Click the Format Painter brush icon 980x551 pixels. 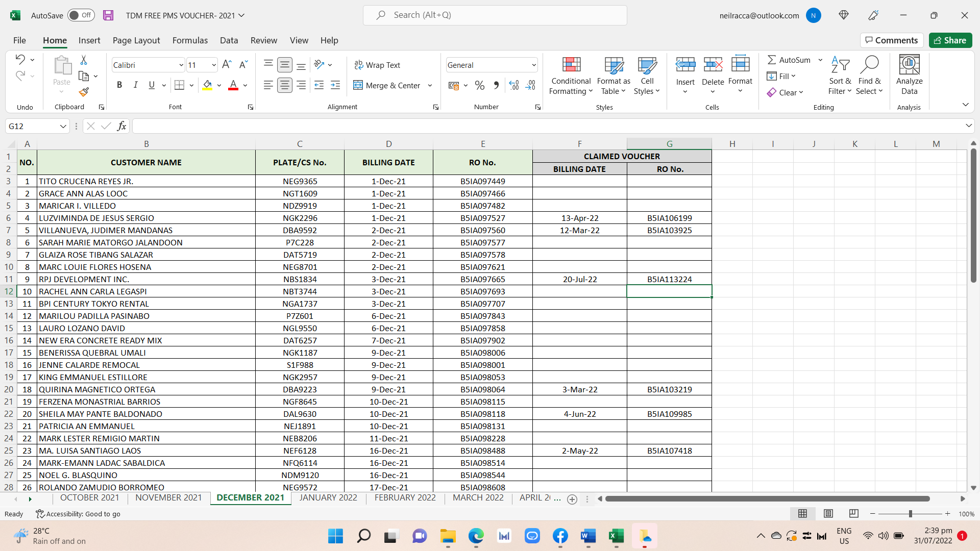tap(84, 92)
